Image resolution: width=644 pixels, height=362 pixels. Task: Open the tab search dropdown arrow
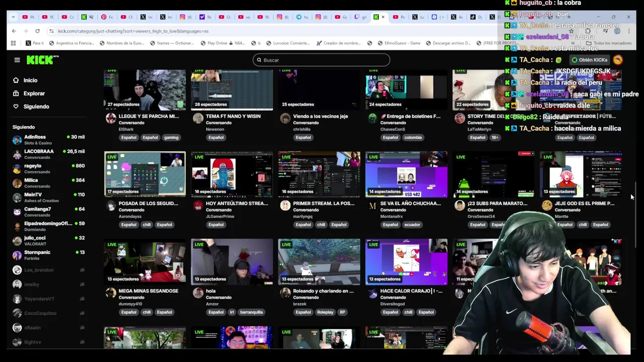point(14,17)
